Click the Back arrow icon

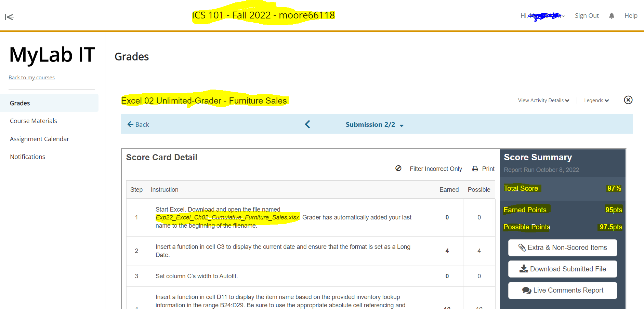[x=130, y=124]
